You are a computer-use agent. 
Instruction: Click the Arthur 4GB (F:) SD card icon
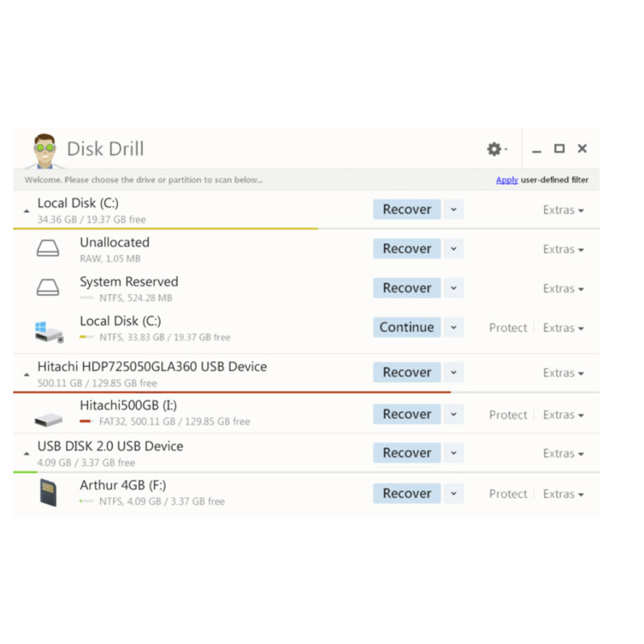48,492
